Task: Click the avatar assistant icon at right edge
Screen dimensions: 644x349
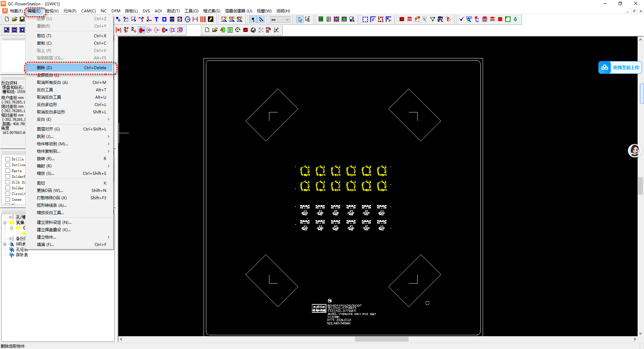Action: (634, 150)
